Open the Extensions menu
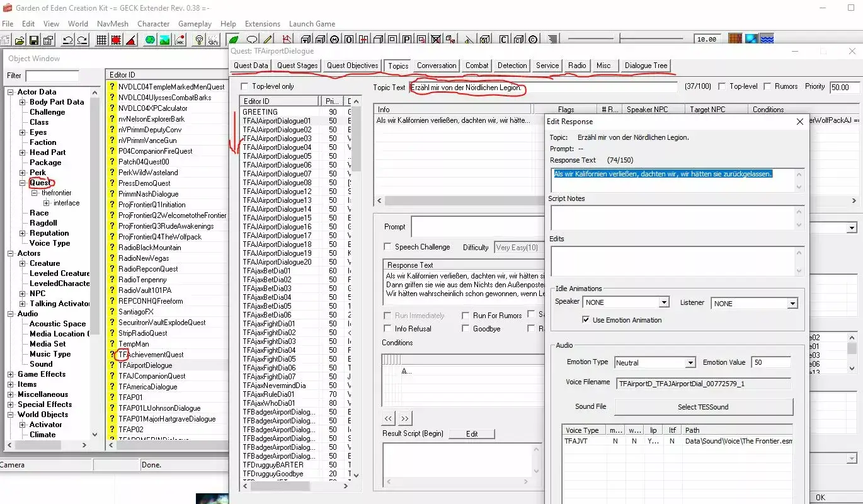Viewport: 863px width, 504px height. coord(263,24)
